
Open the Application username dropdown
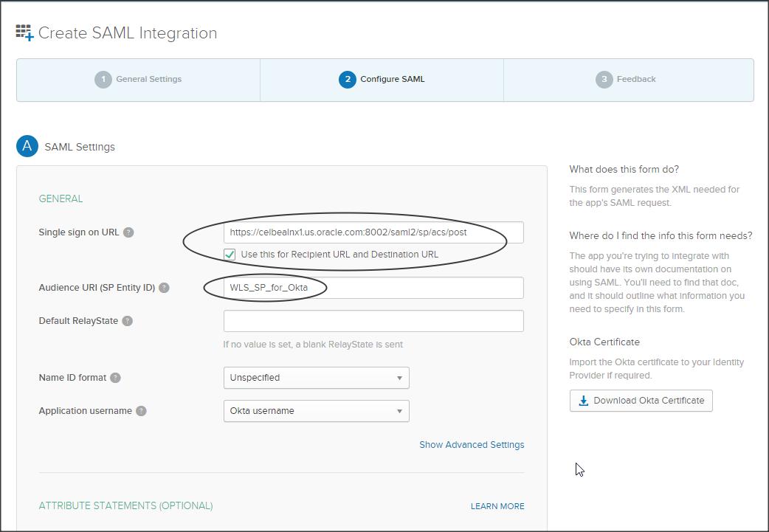point(316,411)
